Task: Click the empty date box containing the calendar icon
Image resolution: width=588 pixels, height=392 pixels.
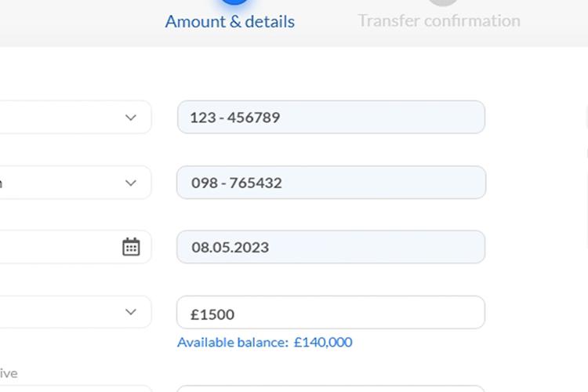Action: coord(75,247)
